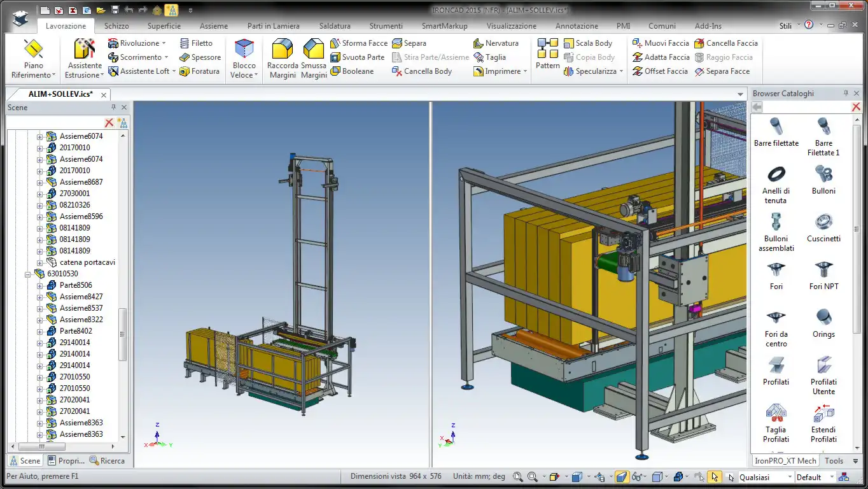The width and height of the screenshot is (868, 489).
Task: Open the Visualizzazione ribbon tab
Action: click(x=511, y=26)
